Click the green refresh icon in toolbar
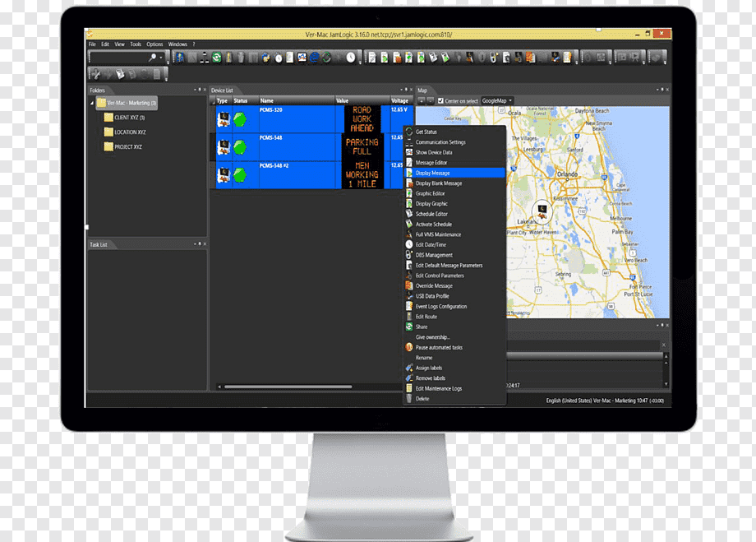This screenshot has height=542, width=756. click(x=216, y=58)
